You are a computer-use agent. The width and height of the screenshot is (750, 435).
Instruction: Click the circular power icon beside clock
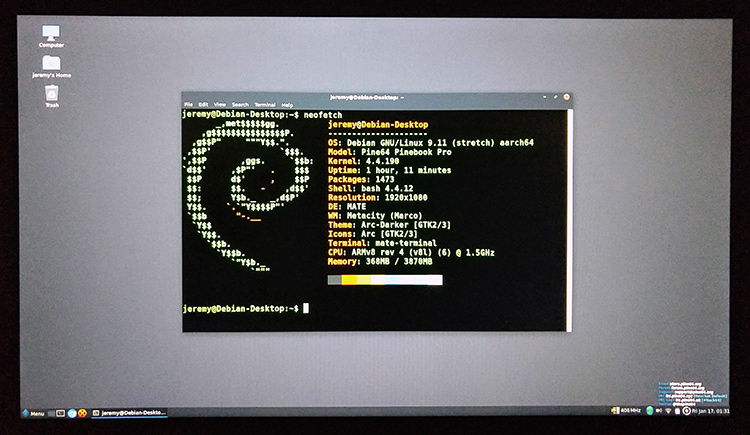pyautogui.click(x=686, y=411)
